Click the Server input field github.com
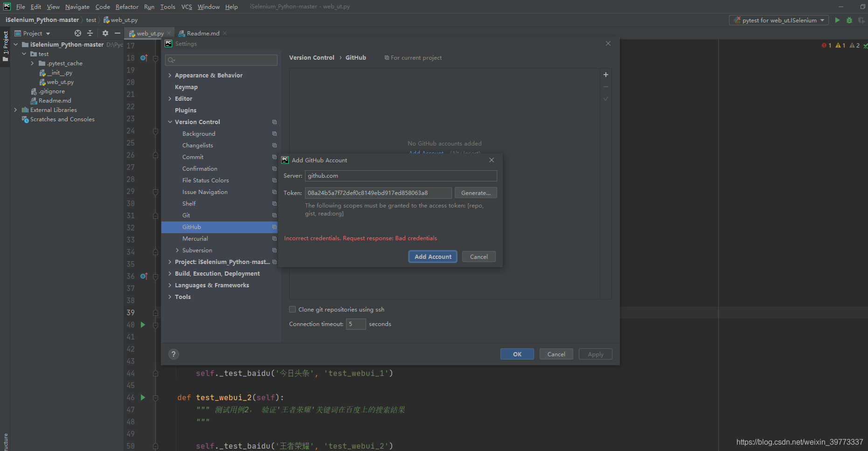The width and height of the screenshot is (868, 451). click(401, 175)
